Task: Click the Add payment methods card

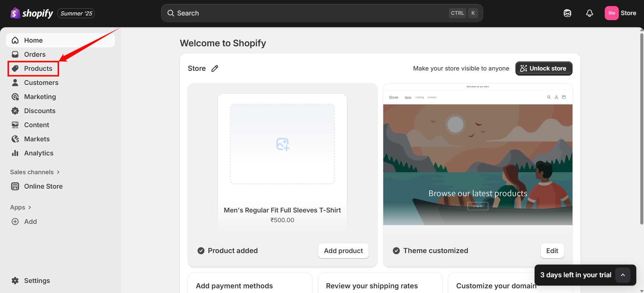Action: (250, 283)
